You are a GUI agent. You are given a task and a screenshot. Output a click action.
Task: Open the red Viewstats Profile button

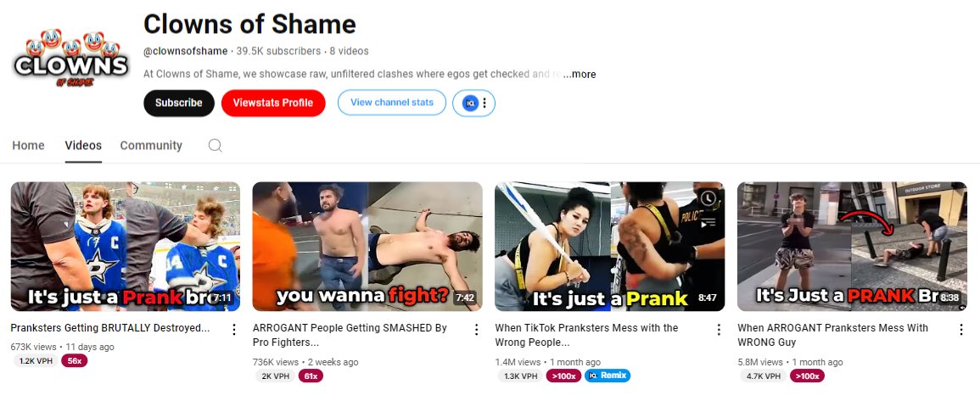(x=273, y=103)
